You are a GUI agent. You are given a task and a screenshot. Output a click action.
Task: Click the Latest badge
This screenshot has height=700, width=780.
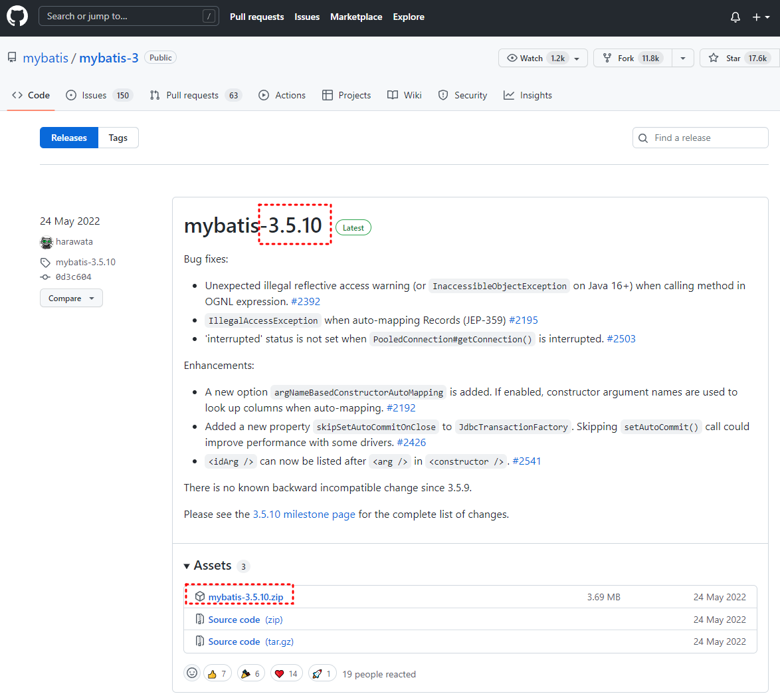point(353,227)
